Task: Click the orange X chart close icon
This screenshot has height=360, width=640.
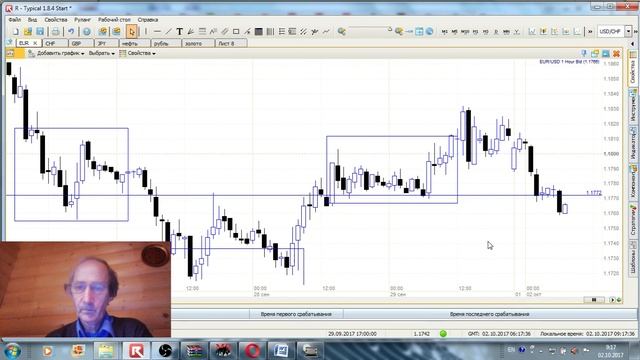Action: click(616, 53)
